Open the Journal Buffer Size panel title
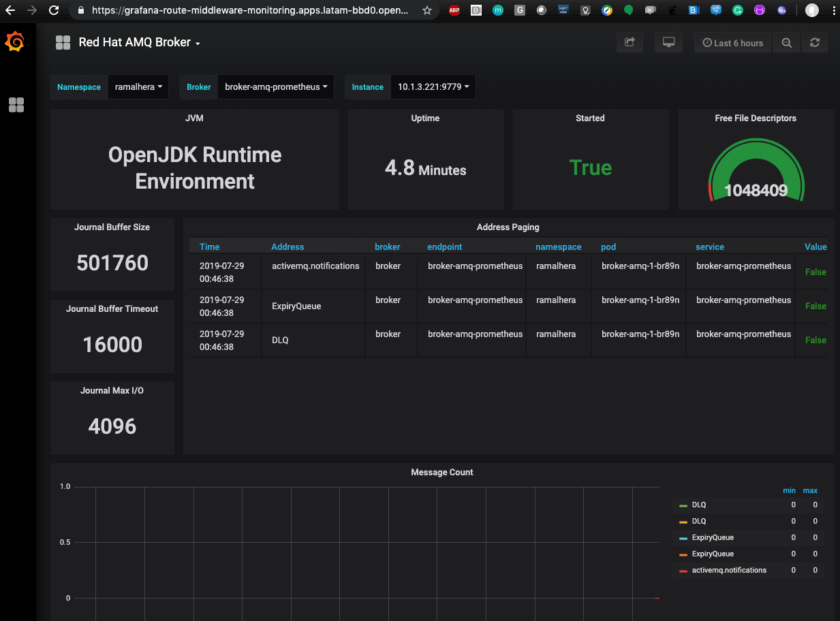The image size is (840, 621). pos(112,227)
